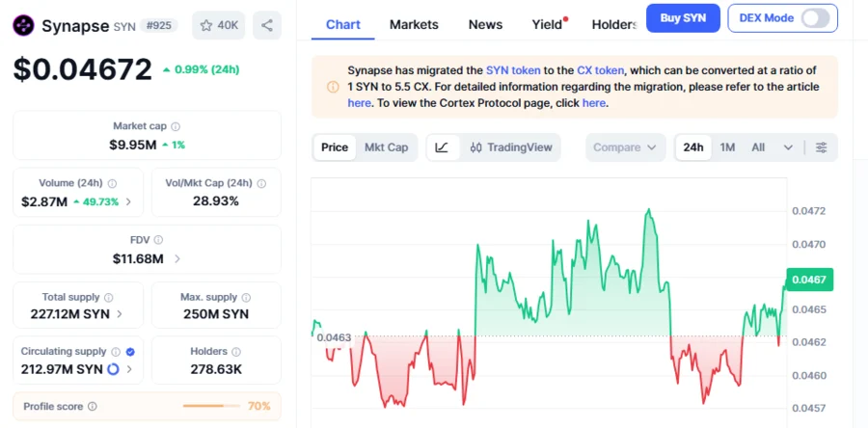Click the share icon next to watchlist
The image size is (868, 428).
[266, 25]
